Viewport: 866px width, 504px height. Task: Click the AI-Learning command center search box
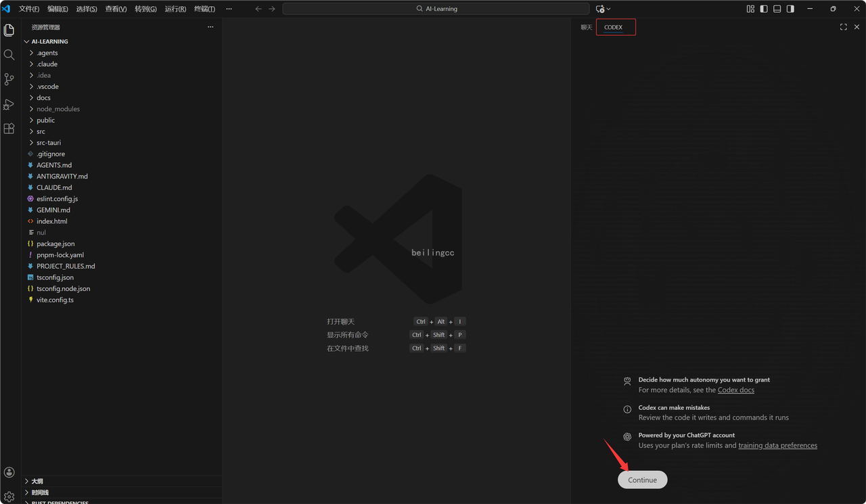436,9
